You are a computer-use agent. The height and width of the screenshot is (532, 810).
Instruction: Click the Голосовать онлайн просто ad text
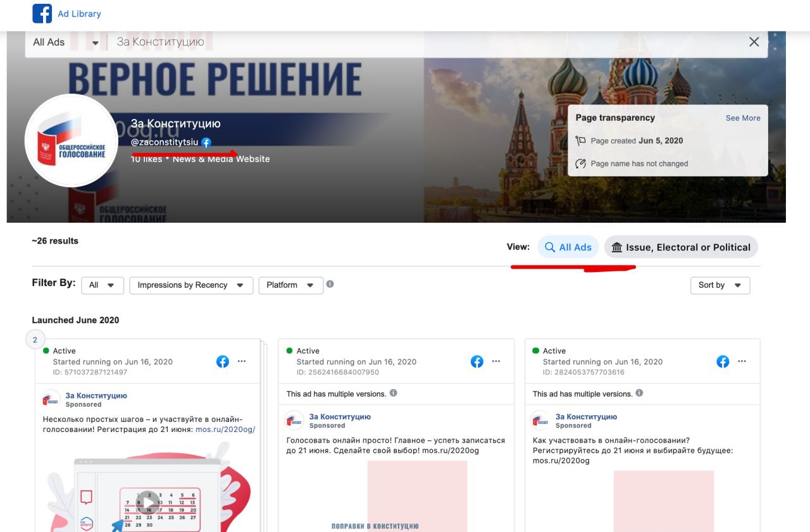click(396, 445)
